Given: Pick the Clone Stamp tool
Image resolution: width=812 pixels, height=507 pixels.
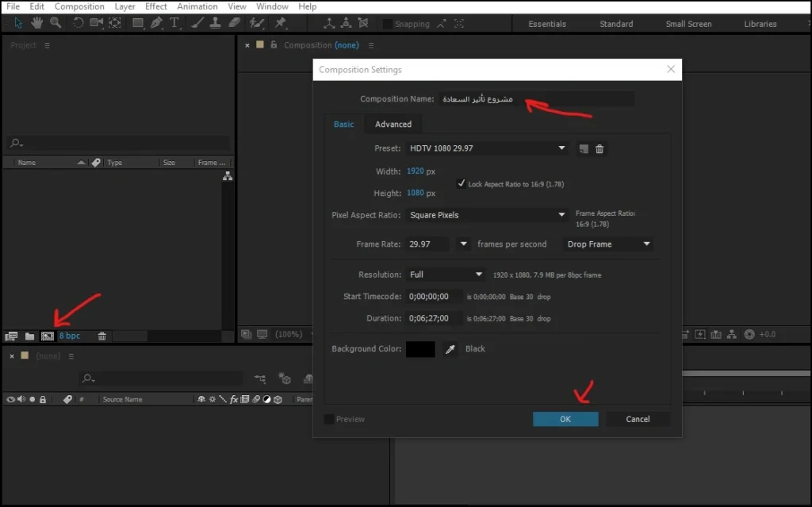Looking at the screenshot, I should (216, 23).
